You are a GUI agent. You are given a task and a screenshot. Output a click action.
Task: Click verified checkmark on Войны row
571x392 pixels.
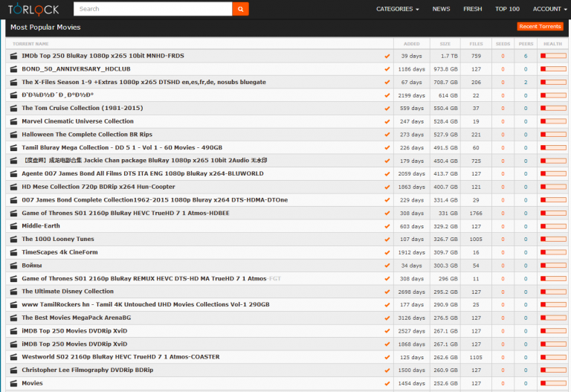[x=387, y=266]
